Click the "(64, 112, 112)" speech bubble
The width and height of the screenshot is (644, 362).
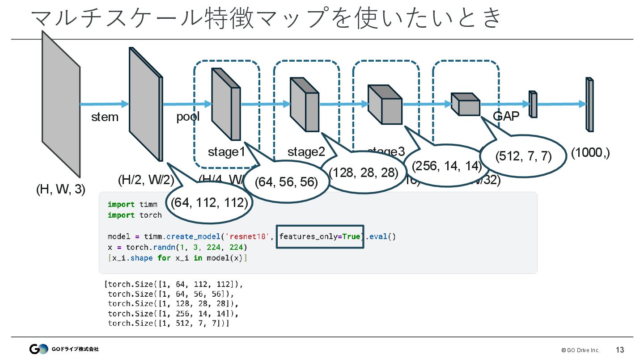pyautogui.click(x=209, y=202)
